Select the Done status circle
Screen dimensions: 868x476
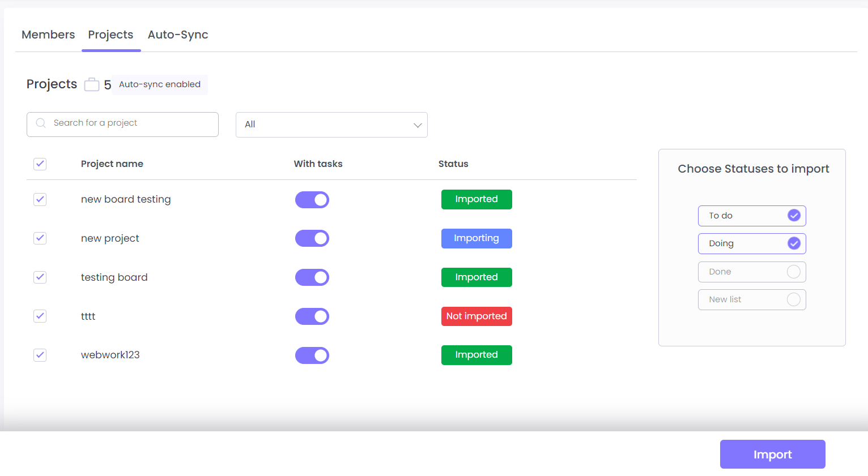click(x=794, y=272)
